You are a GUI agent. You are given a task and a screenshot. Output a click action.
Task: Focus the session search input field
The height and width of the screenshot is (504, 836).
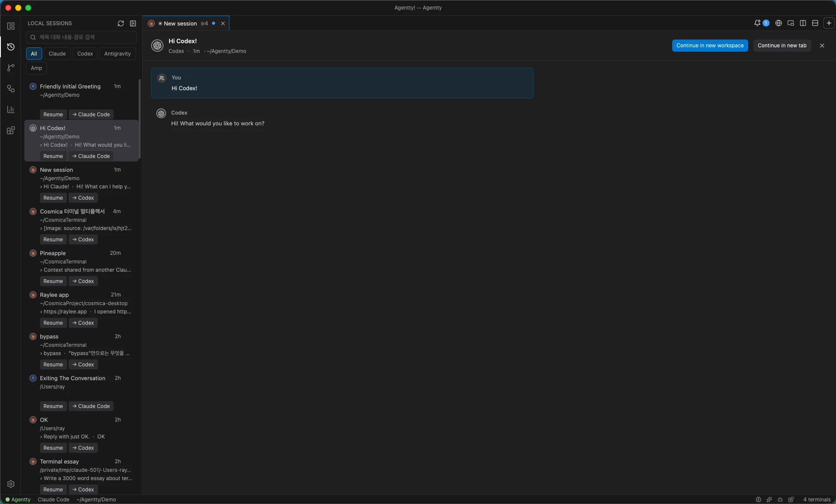pyautogui.click(x=81, y=37)
